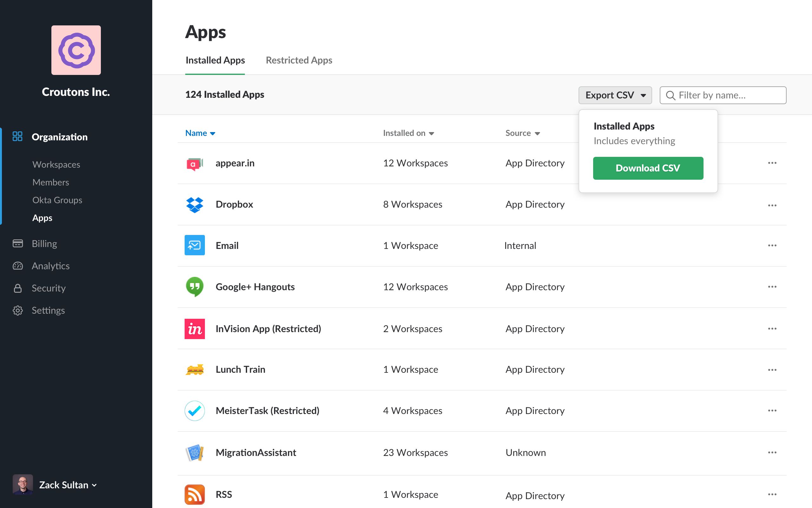The height and width of the screenshot is (508, 812).
Task: Sort by Installed on column
Action: click(x=408, y=133)
